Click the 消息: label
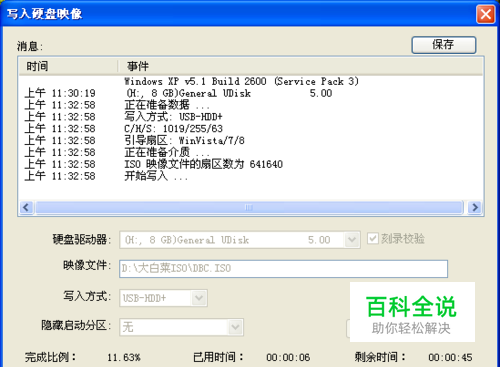This screenshot has width=500, height=367. (x=30, y=46)
